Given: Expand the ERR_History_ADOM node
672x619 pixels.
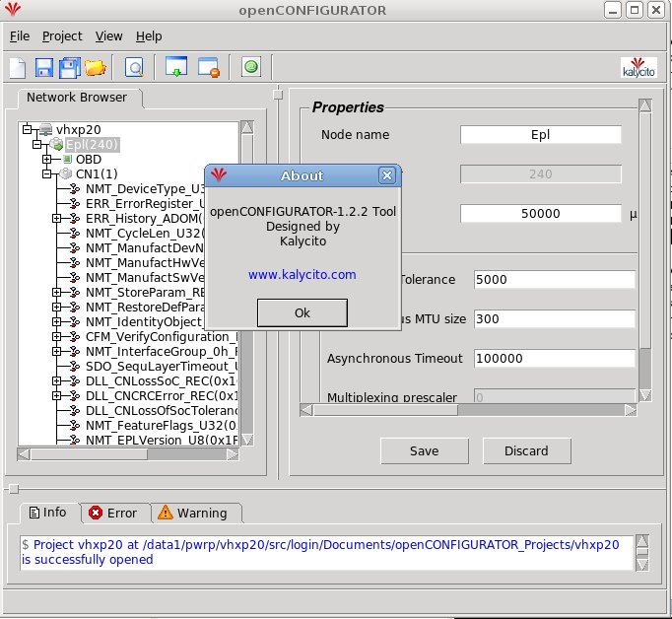Looking at the screenshot, I should (56, 218).
